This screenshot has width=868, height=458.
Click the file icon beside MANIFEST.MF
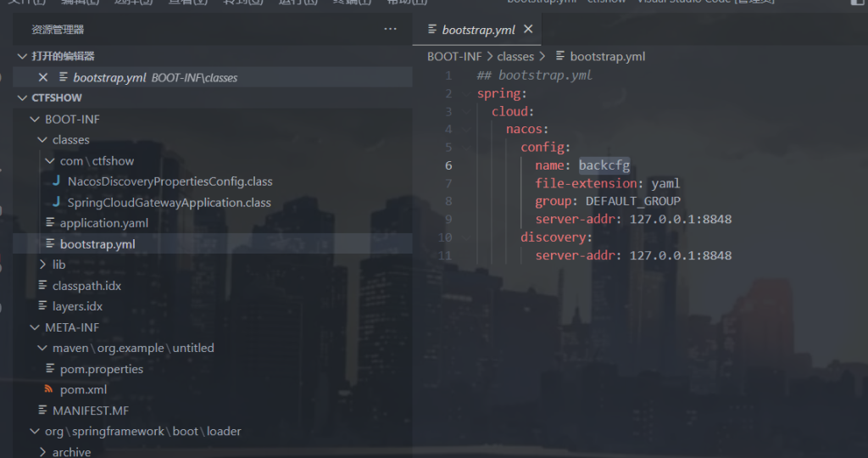(42, 411)
